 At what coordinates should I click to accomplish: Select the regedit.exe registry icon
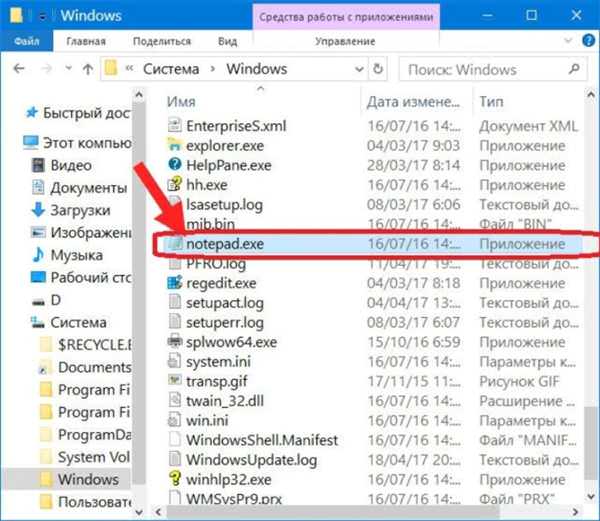175,282
